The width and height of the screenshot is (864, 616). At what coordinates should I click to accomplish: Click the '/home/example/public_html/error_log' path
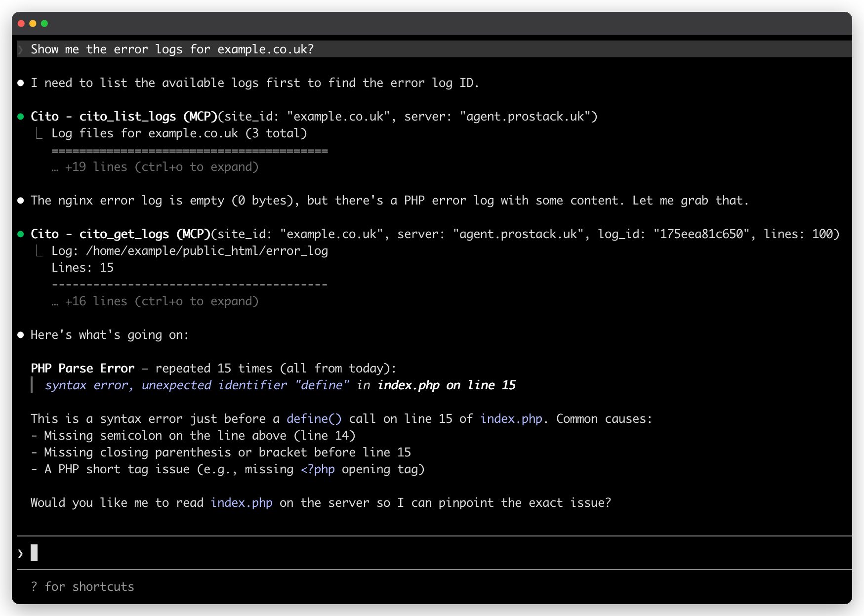click(207, 251)
